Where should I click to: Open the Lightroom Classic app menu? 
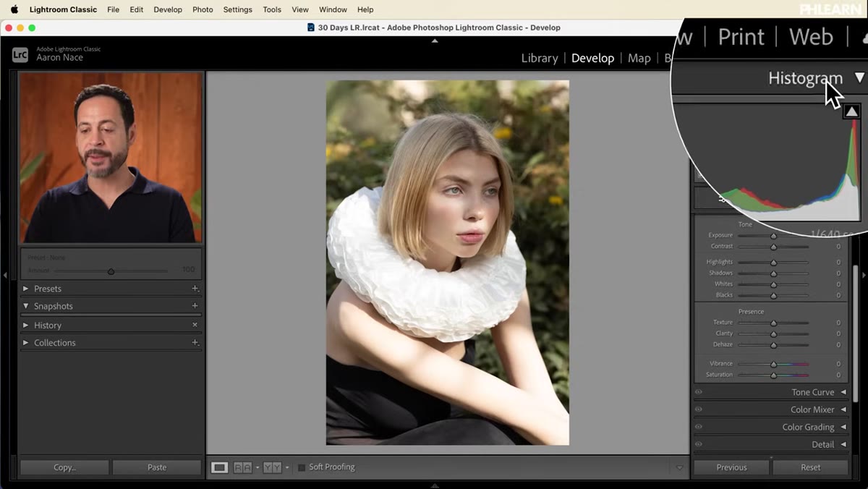[63, 9]
